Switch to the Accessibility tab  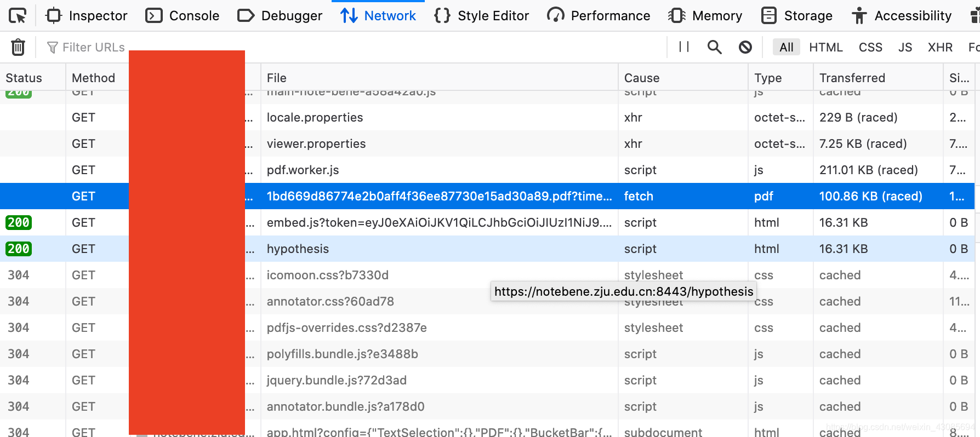point(902,16)
